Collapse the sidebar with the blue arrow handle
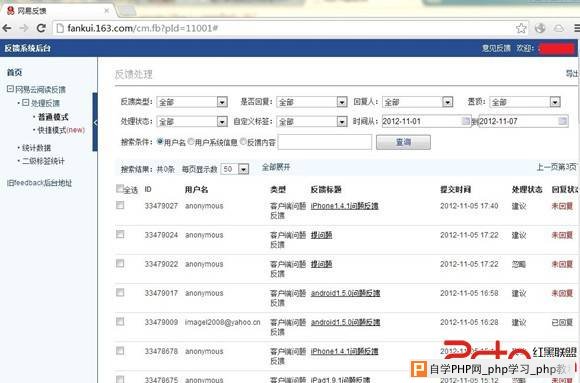Viewport: 580px width, 383px height. [95, 122]
